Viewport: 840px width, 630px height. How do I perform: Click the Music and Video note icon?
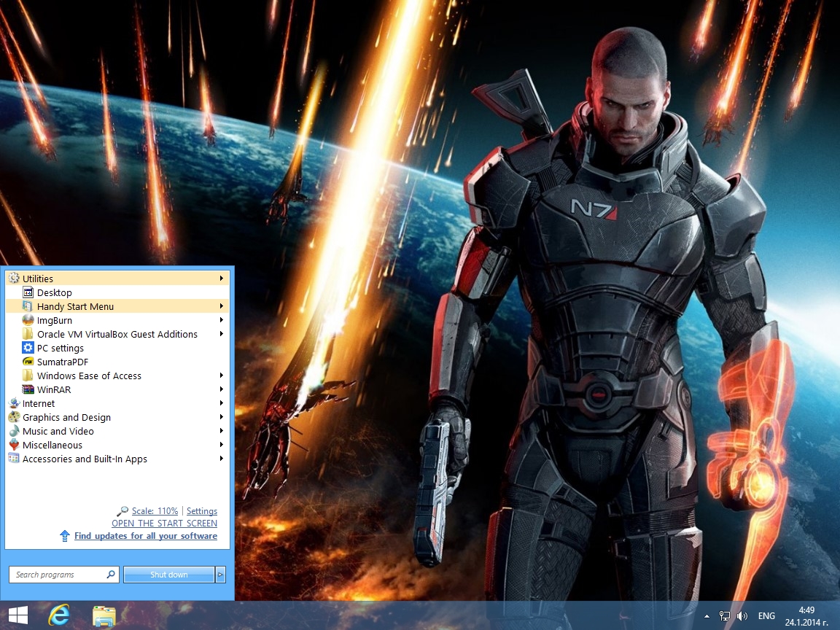click(x=14, y=431)
